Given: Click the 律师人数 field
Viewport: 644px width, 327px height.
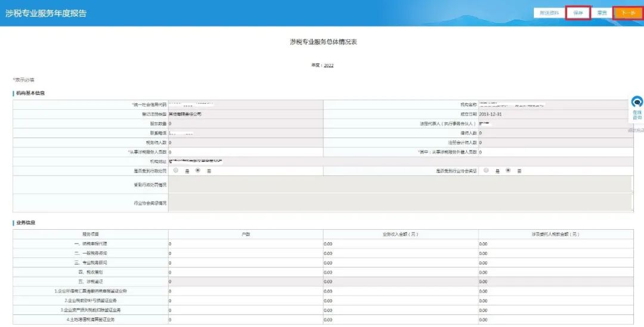Looking at the screenshot, I should click(556, 133).
